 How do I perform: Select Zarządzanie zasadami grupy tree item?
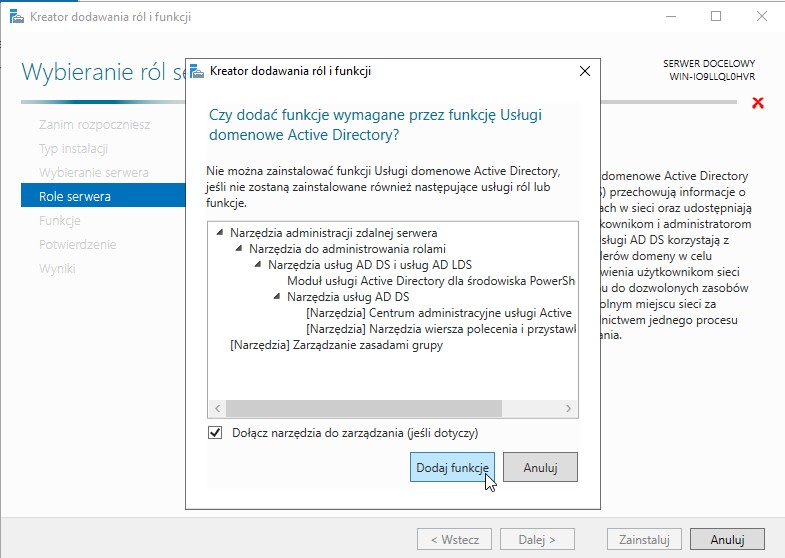pos(336,345)
